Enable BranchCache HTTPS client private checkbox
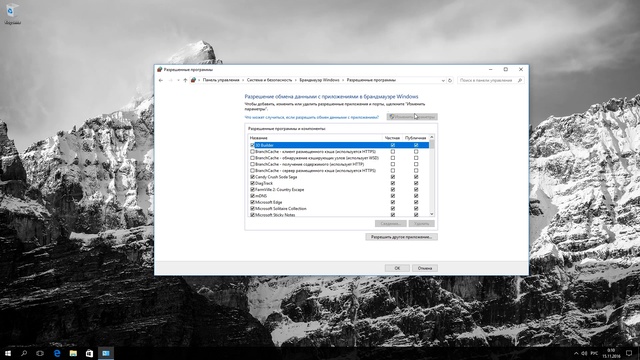Viewport: 640px width, 360px height. pos(393,151)
